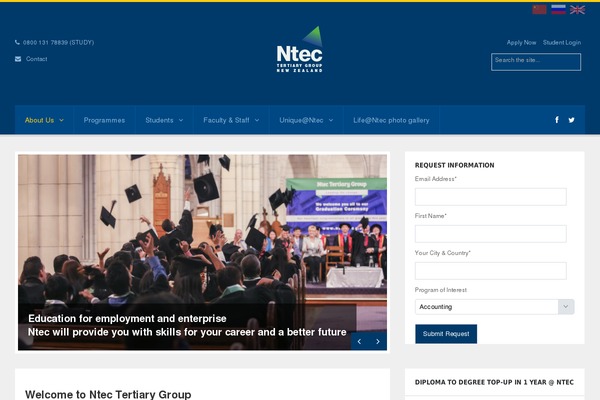This screenshot has height=400, width=600.
Task: Click into the First Name field
Action: (491, 234)
